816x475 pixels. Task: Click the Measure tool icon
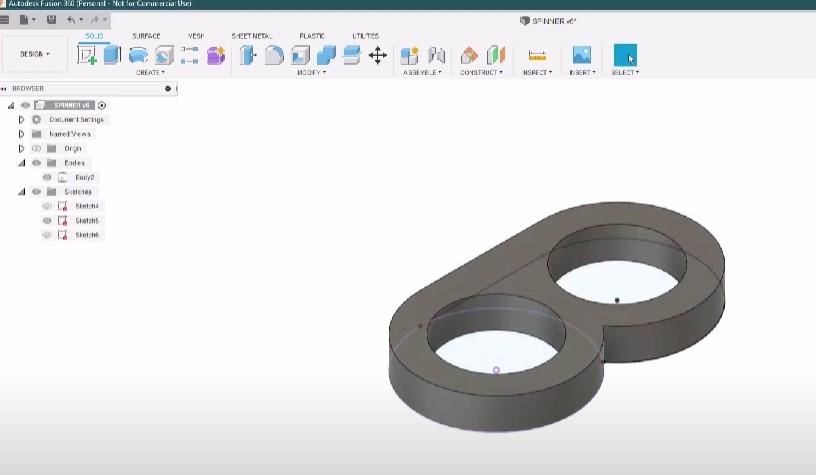point(537,55)
